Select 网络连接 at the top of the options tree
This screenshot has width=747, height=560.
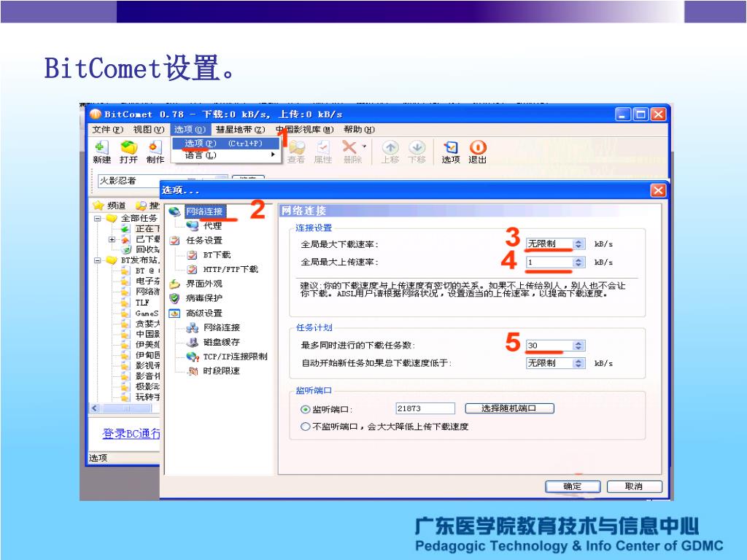pyautogui.click(x=204, y=211)
